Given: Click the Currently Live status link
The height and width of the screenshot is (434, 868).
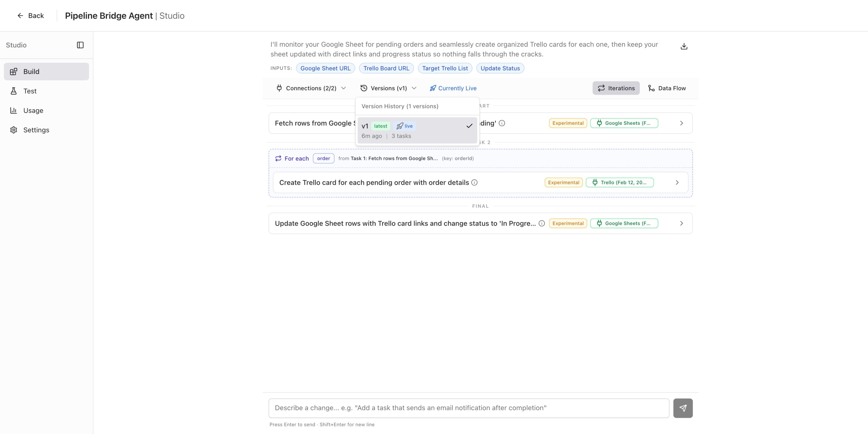Looking at the screenshot, I should coord(453,88).
